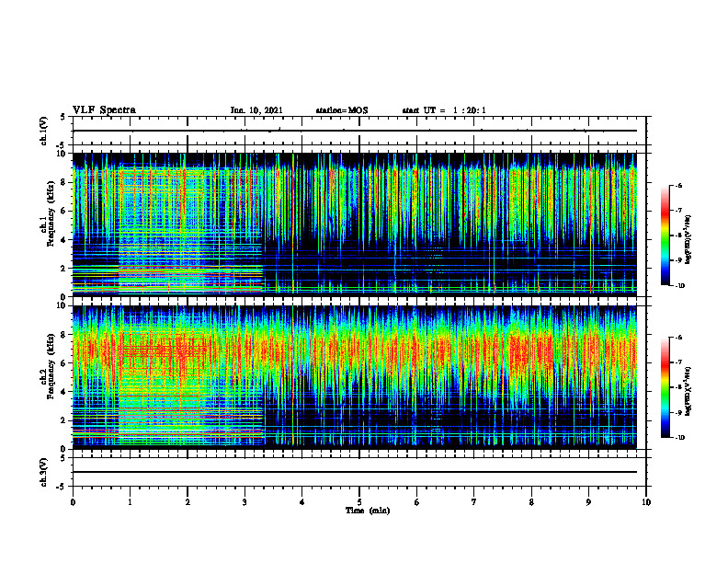728x563 pixels.
Task: Click time-axis tick label "10"
Action: [646, 502]
